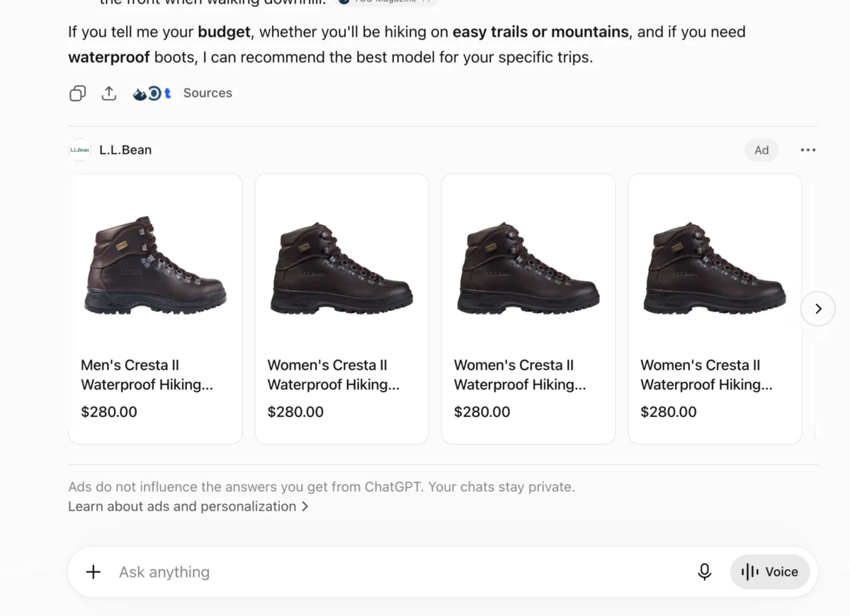The image size is (850, 616).
Task: Expand the chevron after Learn about ads
Action: [305, 506]
